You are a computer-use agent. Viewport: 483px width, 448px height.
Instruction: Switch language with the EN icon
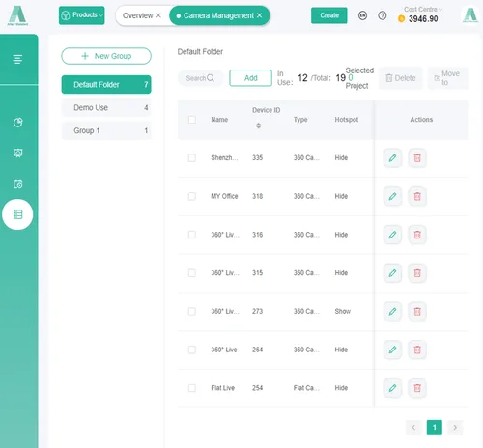(x=362, y=15)
